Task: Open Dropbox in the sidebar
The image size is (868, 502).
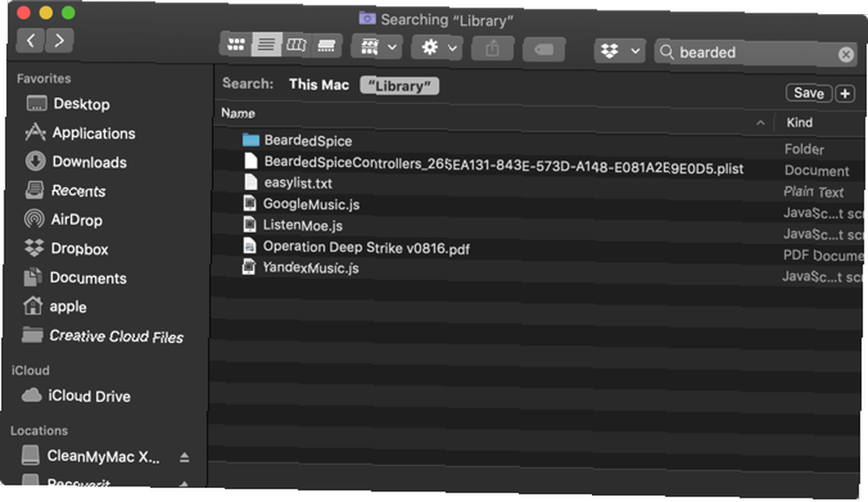Action: (x=79, y=248)
